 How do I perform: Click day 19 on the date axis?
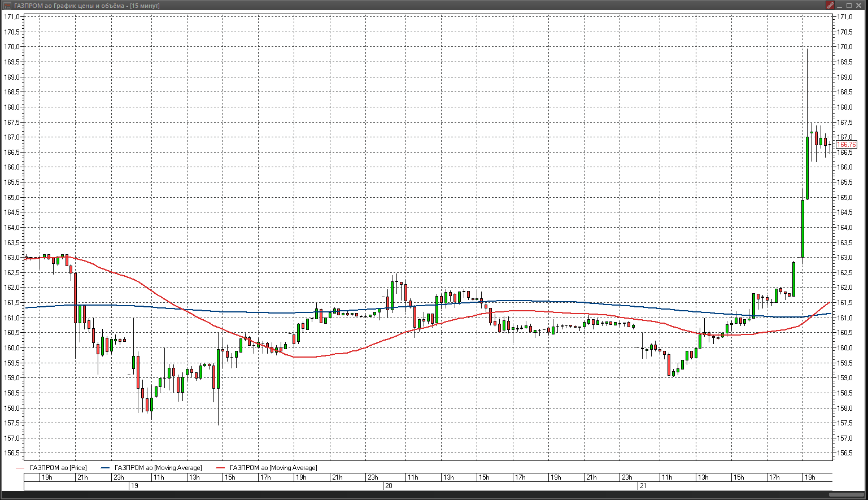[x=134, y=485]
